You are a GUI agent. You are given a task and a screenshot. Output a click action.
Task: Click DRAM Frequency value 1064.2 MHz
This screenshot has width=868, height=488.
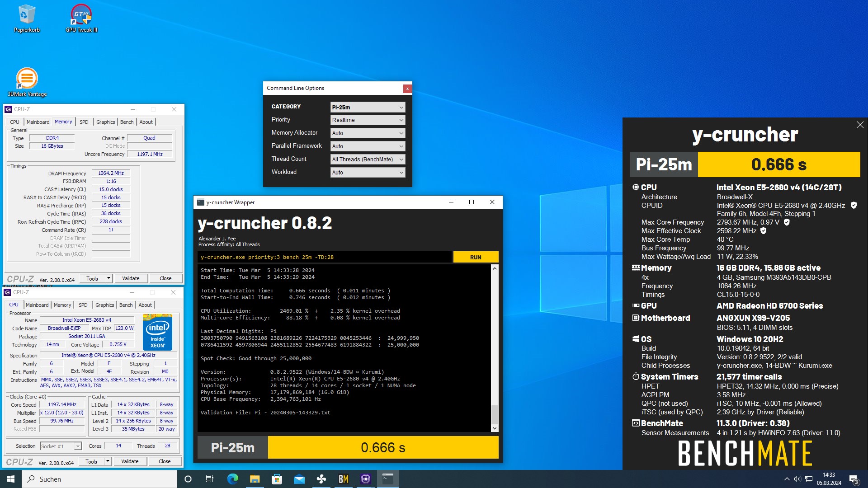(111, 173)
